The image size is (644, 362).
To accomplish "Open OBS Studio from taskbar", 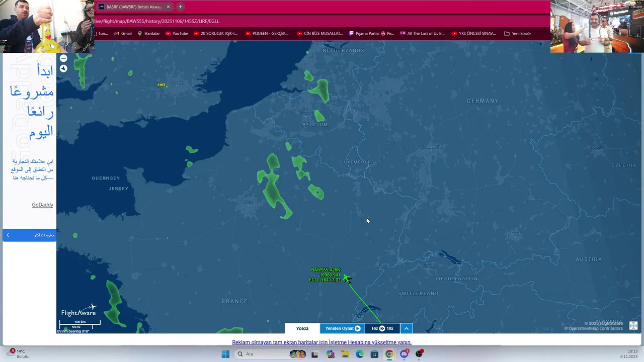I will pyautogui.click(x=419, y=354).
